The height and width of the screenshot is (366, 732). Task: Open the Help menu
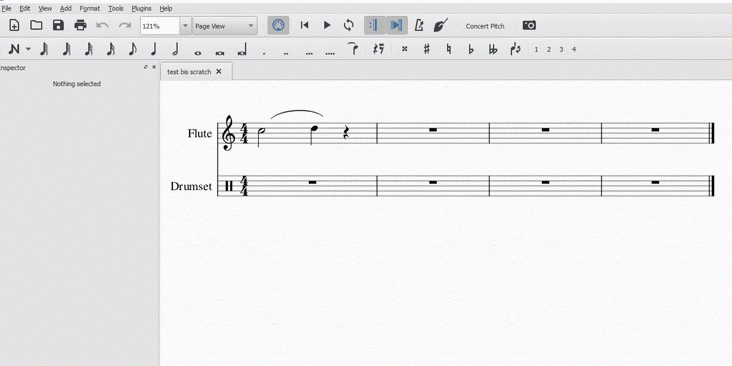[166, 8]
